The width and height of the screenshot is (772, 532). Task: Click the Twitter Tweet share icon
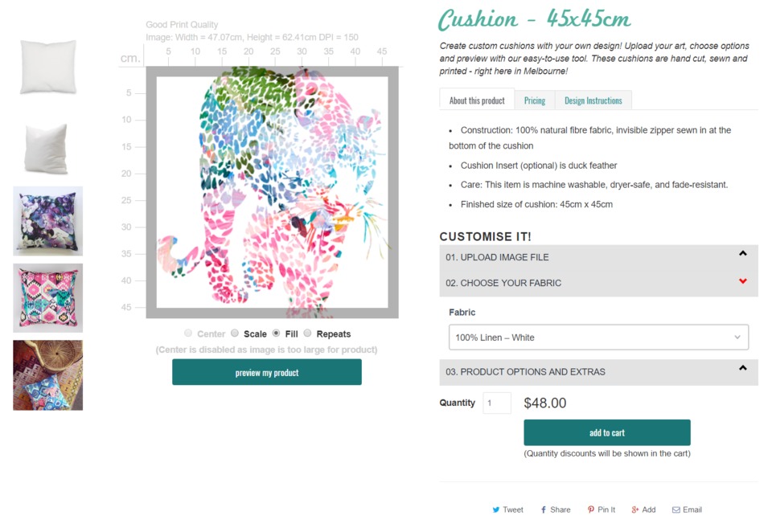[x=496, y=509]
